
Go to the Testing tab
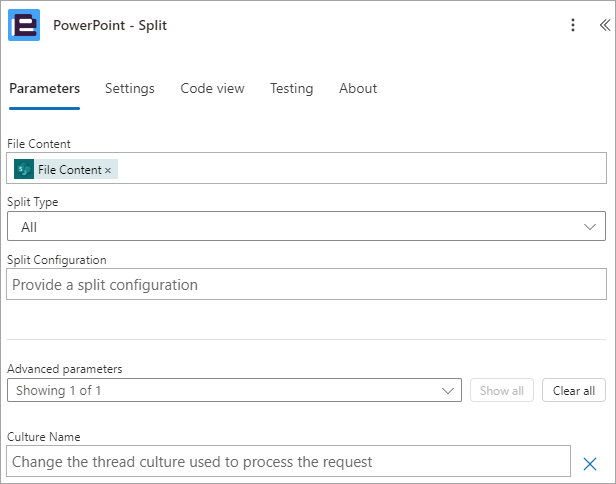click(292, 89)
